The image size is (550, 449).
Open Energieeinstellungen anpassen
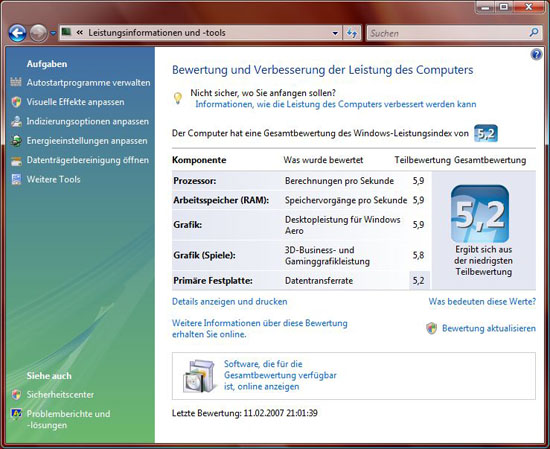[x=87, y=141]
